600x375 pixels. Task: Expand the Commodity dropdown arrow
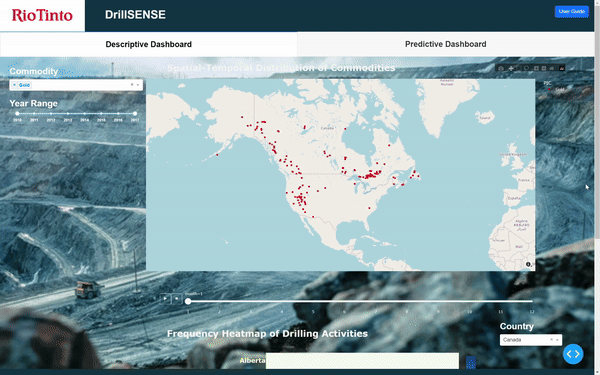(x=138, y=85)
